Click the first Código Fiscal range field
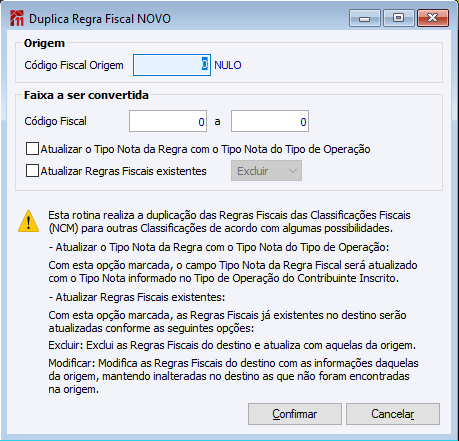459x441 pixels. pyautogui.click(x=168, y=121)
